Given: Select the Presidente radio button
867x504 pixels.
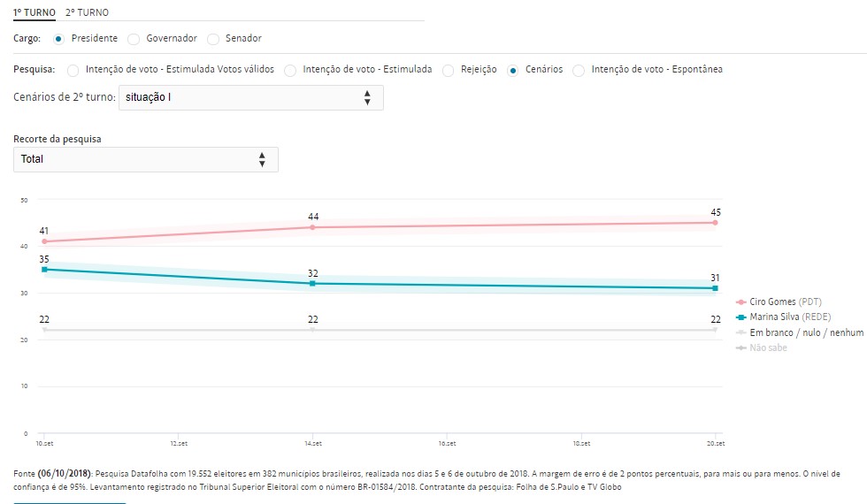Looking at the screenshot, I should pyautogui.click(x=59, y=39).
